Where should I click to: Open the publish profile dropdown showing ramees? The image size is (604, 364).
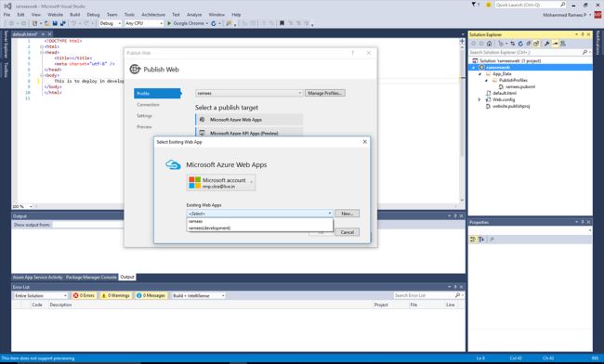click(x=249, y=93)
